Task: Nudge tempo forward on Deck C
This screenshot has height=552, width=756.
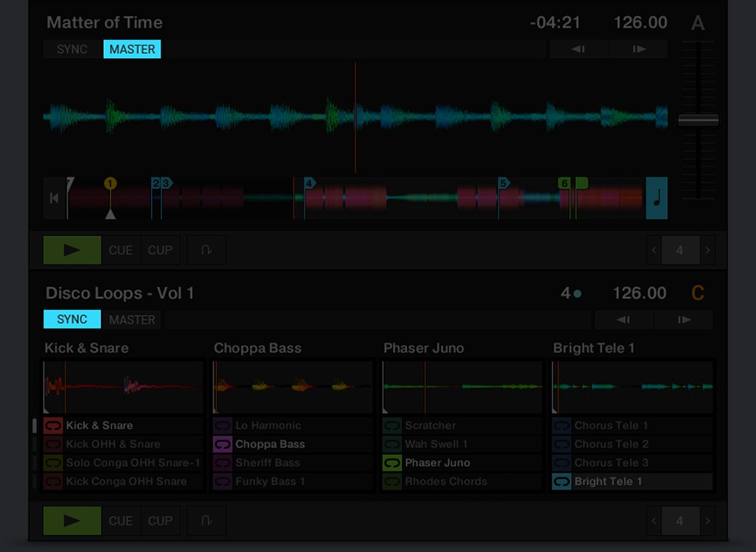Action: coord(684,320)
